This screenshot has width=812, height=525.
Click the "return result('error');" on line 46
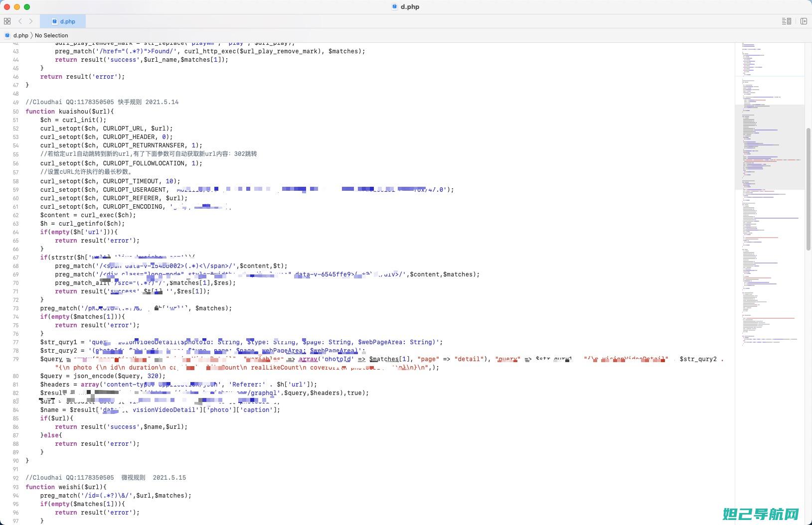83,77
